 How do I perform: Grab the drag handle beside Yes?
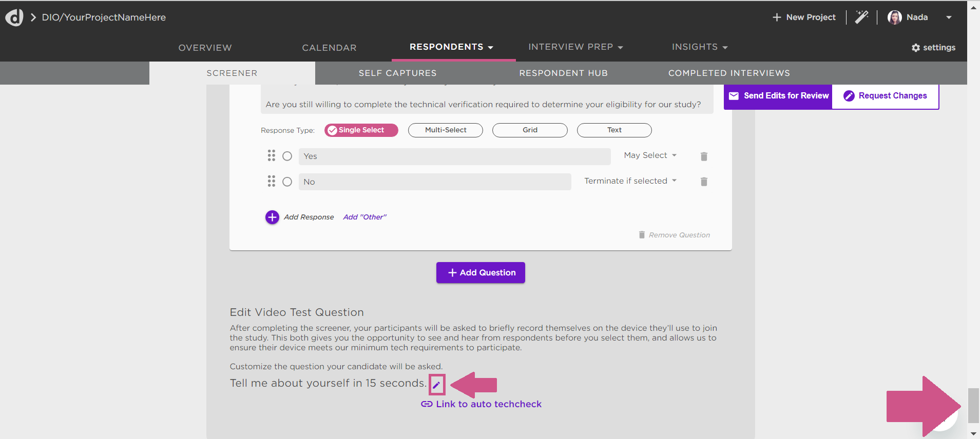tap(271, 155)
